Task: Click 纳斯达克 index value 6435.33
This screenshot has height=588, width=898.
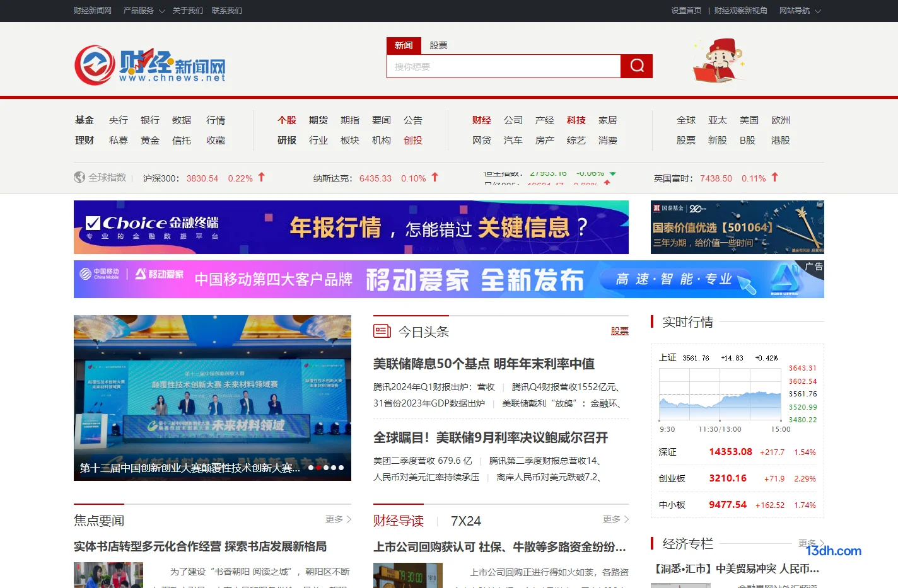Action: point(375,178)
